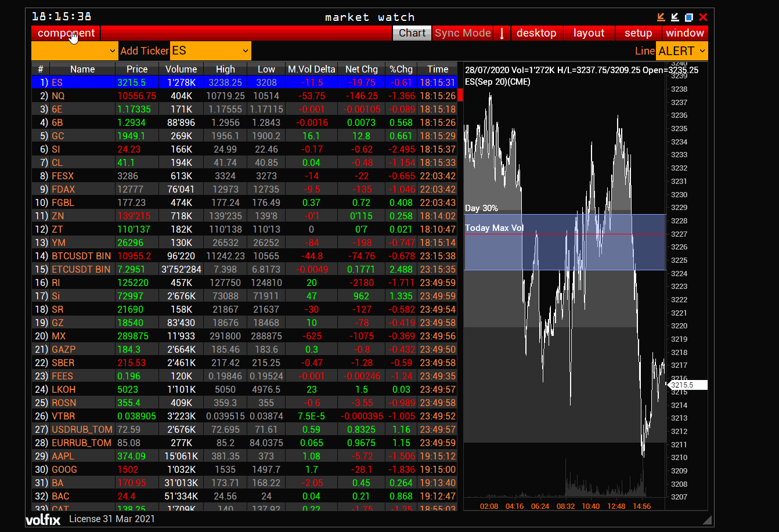Toggle Sync Mode
Image resolution: width=779 pixels, height=532 pixels.
point(463,33)
